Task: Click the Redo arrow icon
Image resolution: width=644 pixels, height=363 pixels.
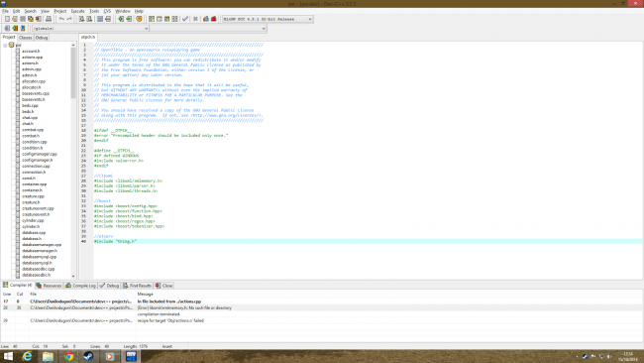Action: tap(69, 19)
